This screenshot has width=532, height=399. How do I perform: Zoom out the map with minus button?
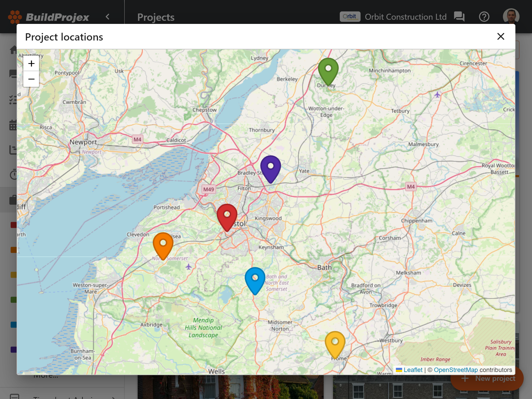pos(31,79)
